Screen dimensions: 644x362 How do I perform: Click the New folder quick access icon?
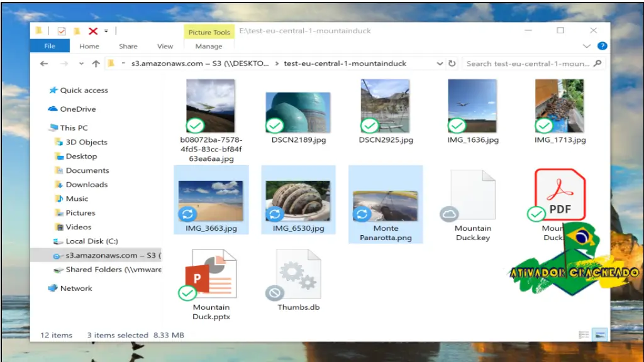[77, 31]
